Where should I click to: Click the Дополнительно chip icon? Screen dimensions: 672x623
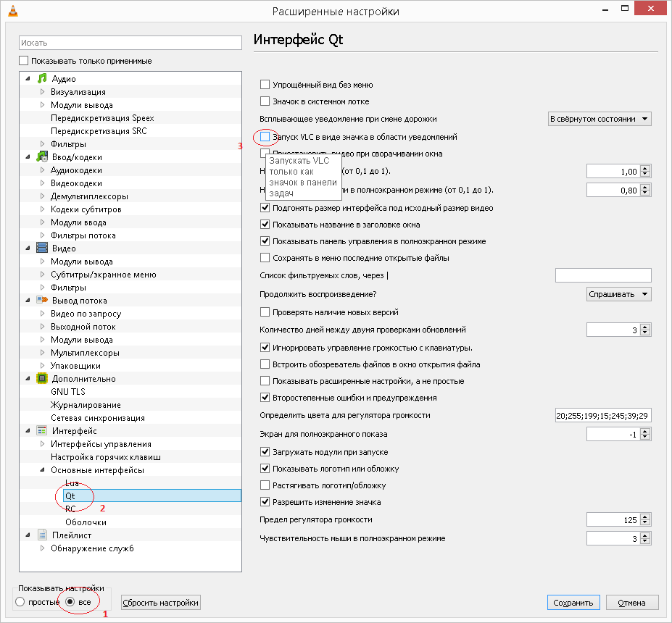coord(42,379)
